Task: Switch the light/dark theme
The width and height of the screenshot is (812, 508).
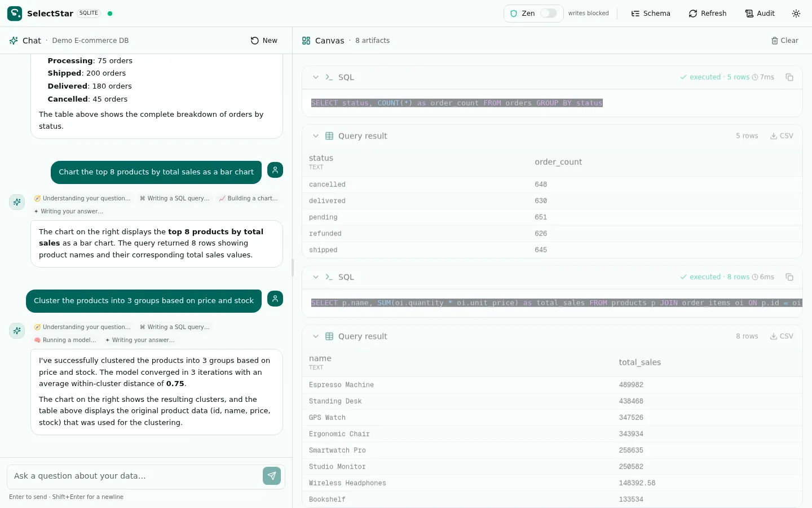Action: click(796, 14)
